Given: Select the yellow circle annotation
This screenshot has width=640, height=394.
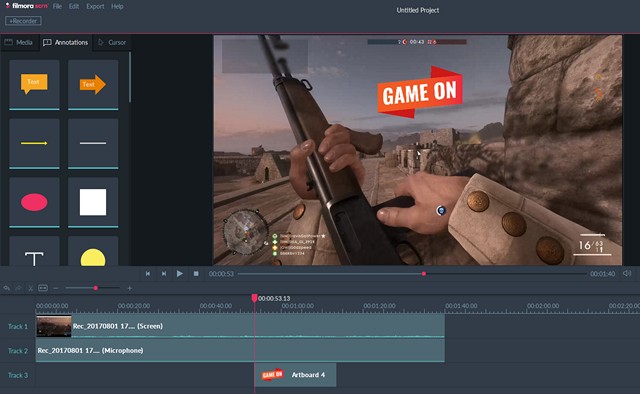Looking at the screenshot, I should pyautogui.click(x=93, y=251).
